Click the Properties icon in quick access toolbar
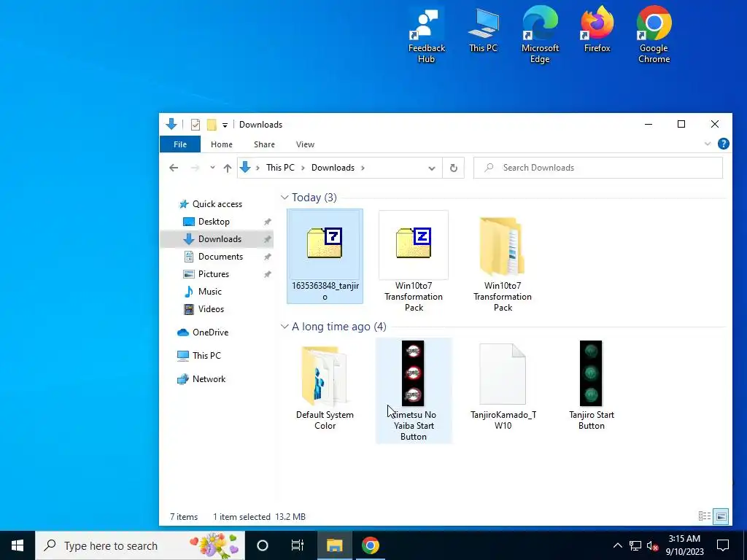The height and width of the screenshot is (560, 747). 196,125
